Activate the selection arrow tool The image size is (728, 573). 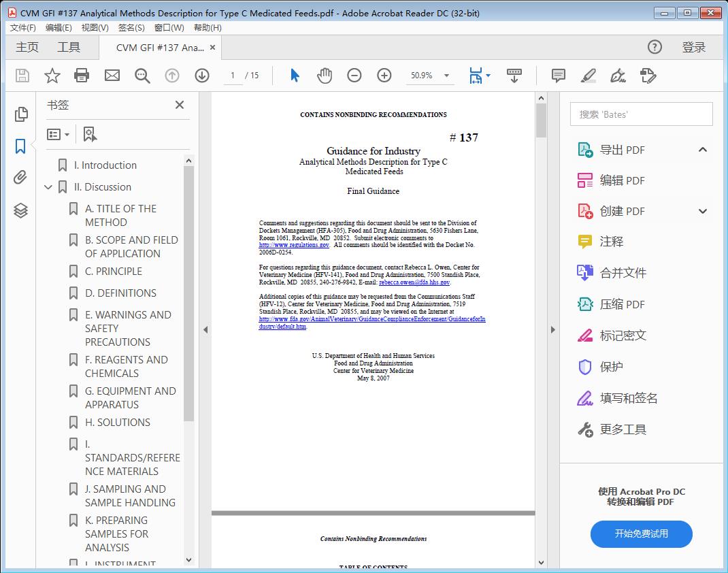click(295, 75)
